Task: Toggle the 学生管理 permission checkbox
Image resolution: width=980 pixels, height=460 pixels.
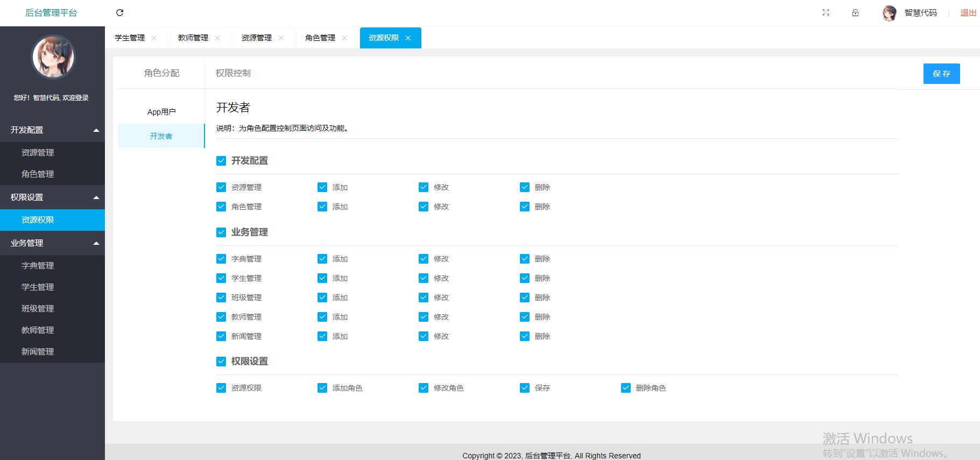Action: click(221, 278)
